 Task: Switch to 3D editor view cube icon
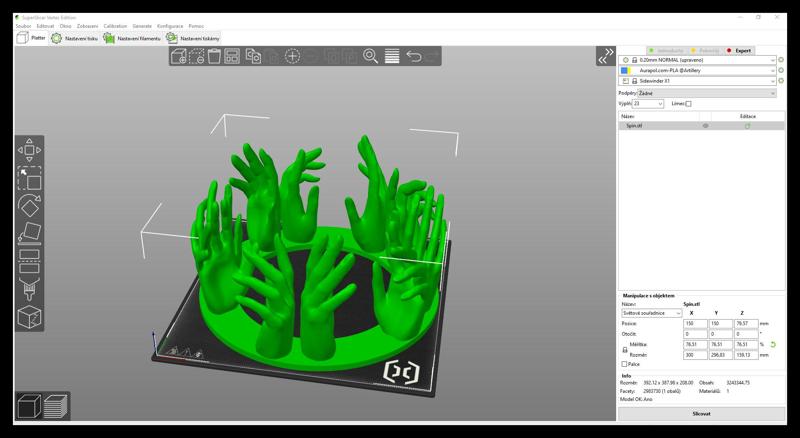29,406
